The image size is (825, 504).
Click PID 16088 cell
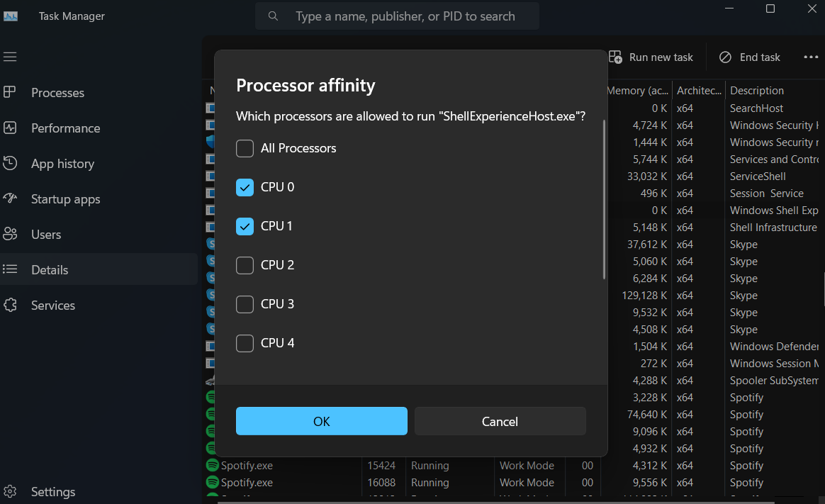[381, 483]
